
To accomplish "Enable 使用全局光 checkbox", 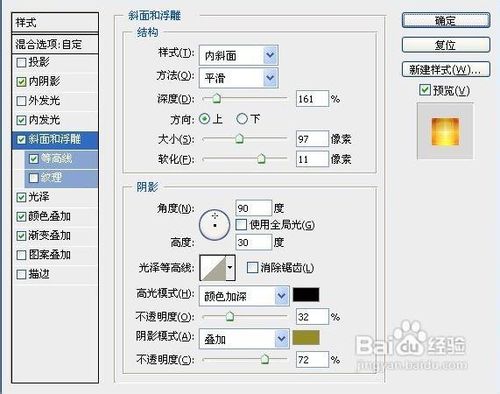I will [x=241, y=225].
